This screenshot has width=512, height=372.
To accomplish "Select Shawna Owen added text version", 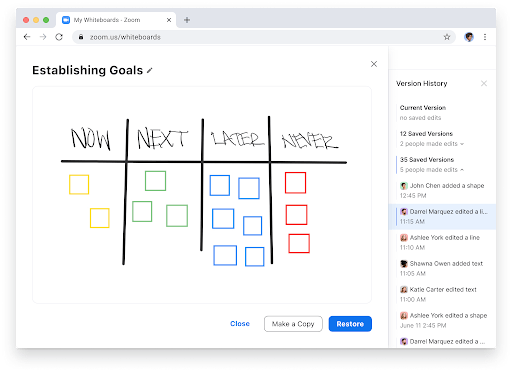I will (442, 269).
